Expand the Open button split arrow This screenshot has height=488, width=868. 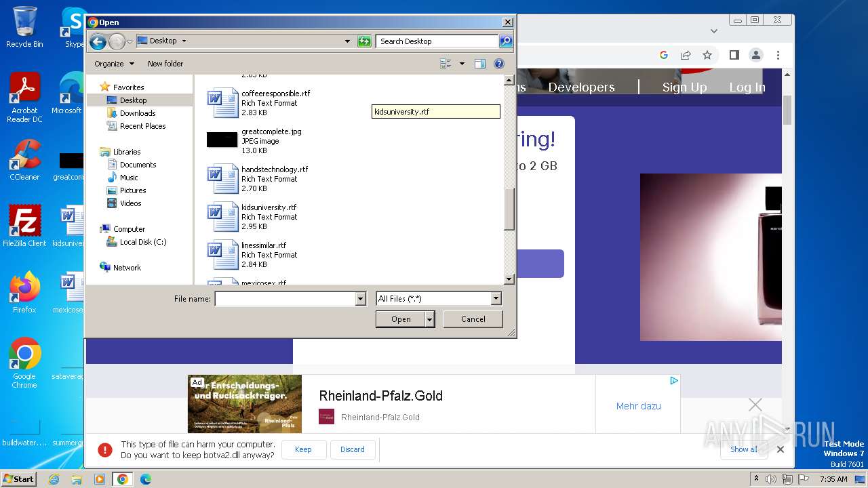click(x=429, y=319)
